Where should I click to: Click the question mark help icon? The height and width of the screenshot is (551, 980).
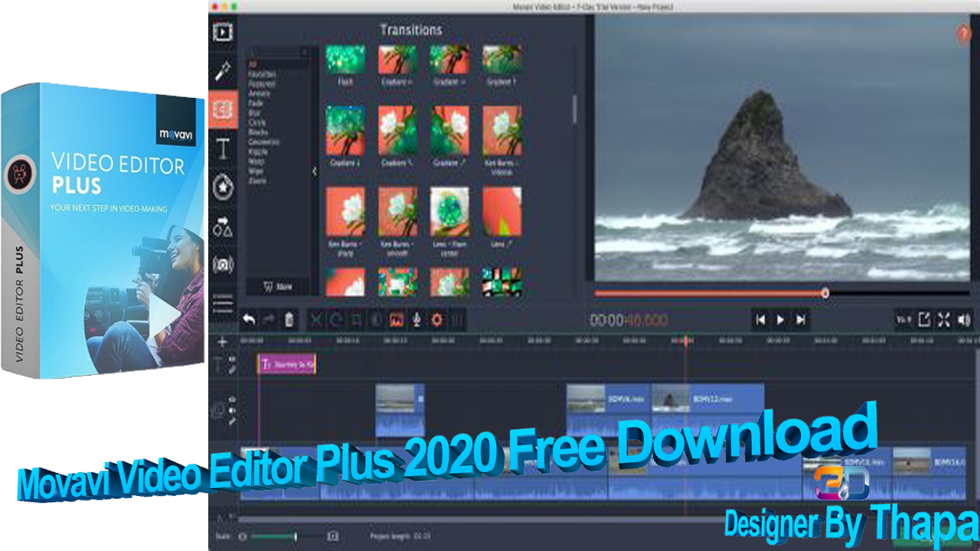[963, 34]
